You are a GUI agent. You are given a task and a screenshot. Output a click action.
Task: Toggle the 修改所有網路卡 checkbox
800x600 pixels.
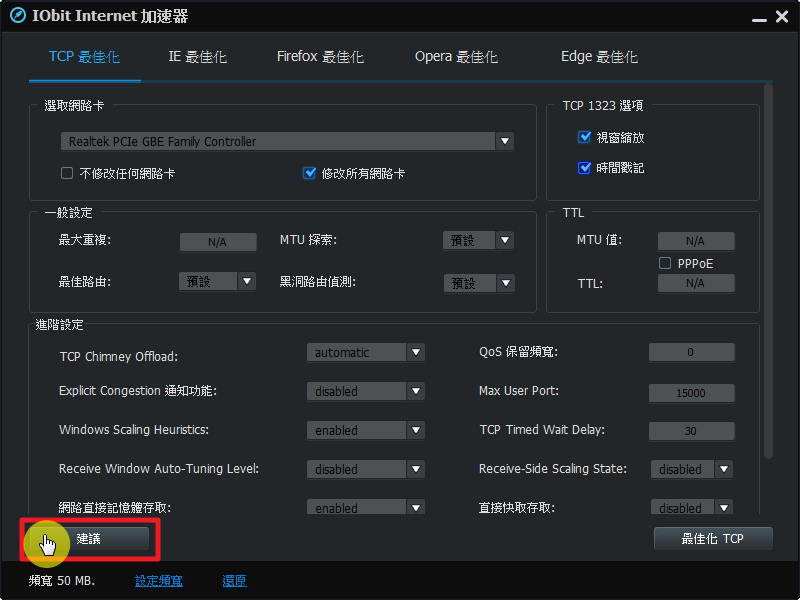[x=310, y=173]
